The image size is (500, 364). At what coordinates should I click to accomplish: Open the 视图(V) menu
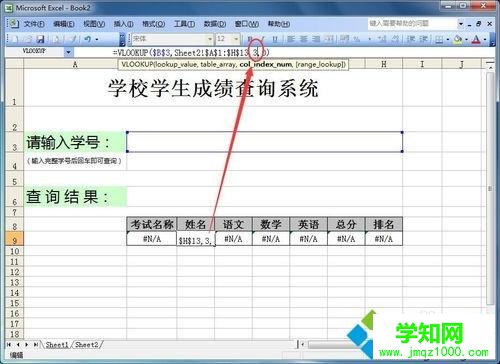[94, 24]
